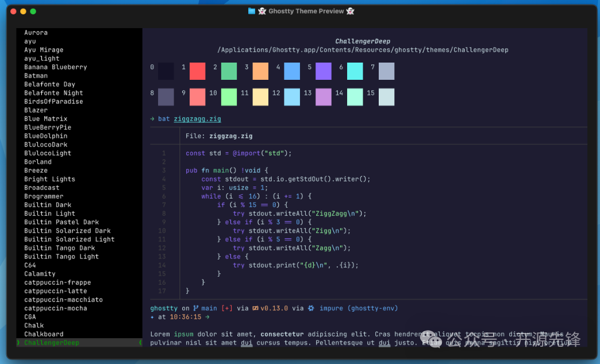Select the BlueBerryPie theme
The height and width of the screenshot is (364, 600).
coord(48,127)
